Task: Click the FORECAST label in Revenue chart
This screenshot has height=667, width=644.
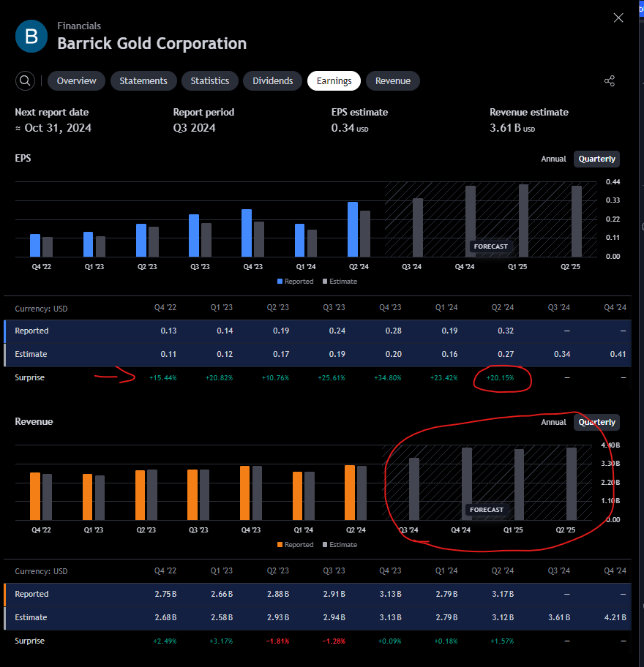Action: [487, 510]
